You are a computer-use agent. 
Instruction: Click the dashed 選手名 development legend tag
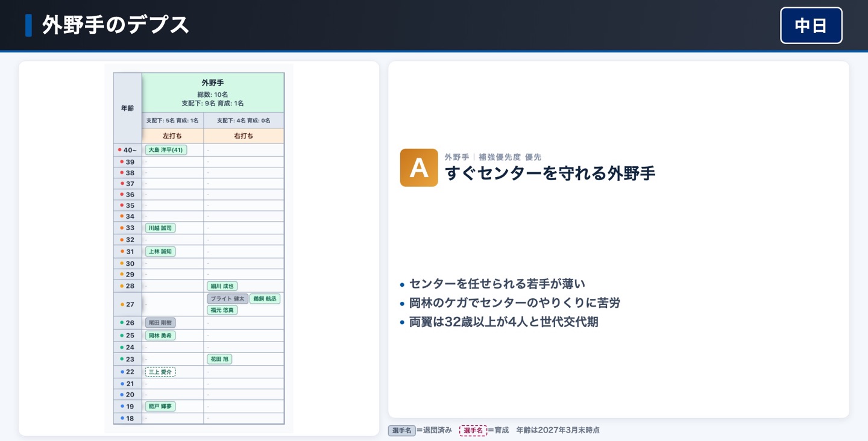click(x=473, y=431)
